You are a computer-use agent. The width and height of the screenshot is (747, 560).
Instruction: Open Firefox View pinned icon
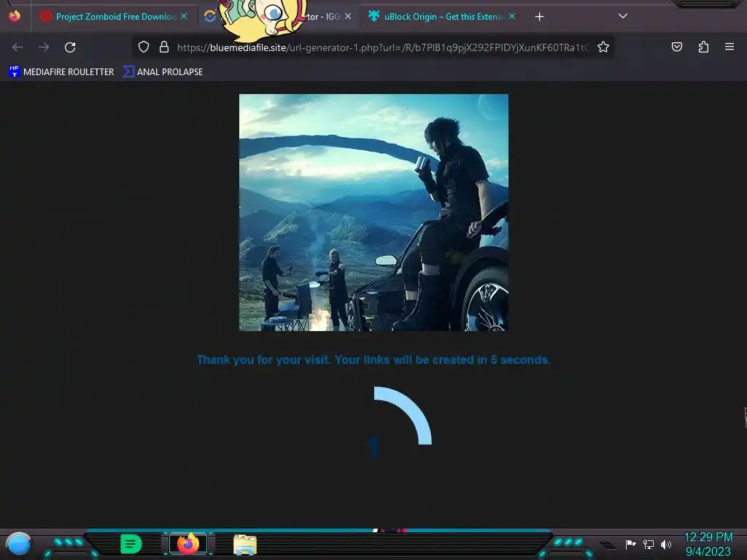(x=15, y=16)
